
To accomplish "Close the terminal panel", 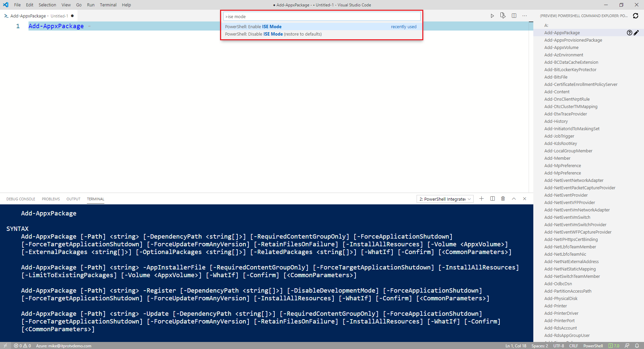I will click(x=525, y=199).
